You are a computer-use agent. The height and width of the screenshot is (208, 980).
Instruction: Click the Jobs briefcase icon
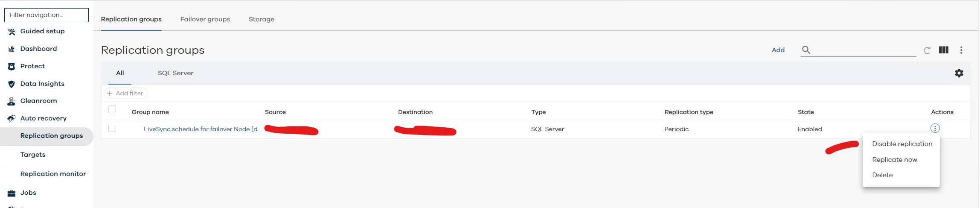click(12, 193)
